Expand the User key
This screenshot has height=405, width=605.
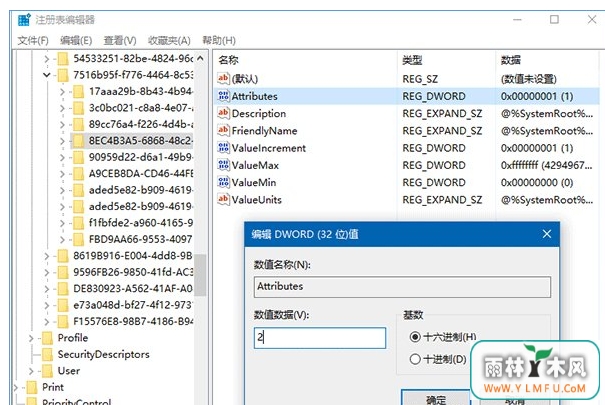point(31,371)
